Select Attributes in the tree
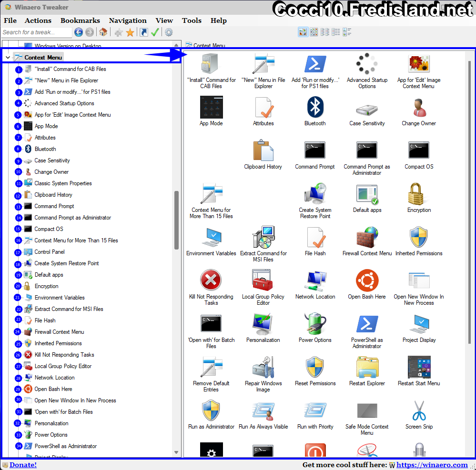 tap(45, 138)
